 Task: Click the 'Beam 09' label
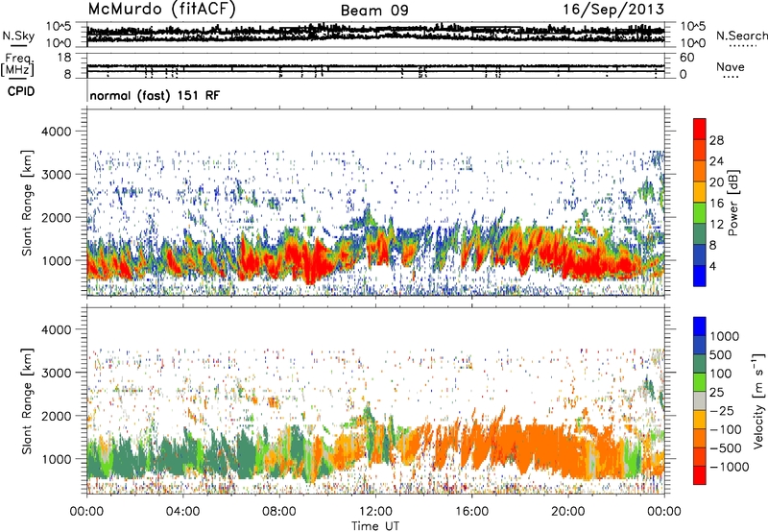[x=374, y=11]
